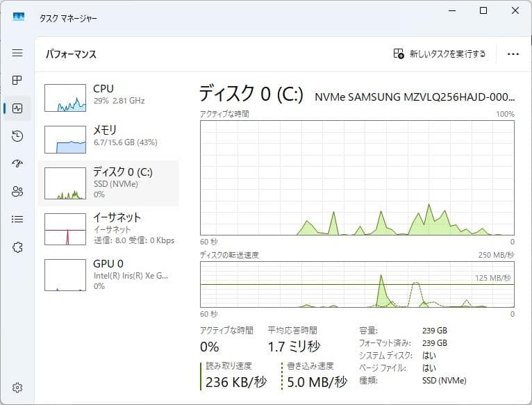532x405 pixels.
Task: Click the 6.7/15.6 GB (43%) memory text
Action: 126,142
